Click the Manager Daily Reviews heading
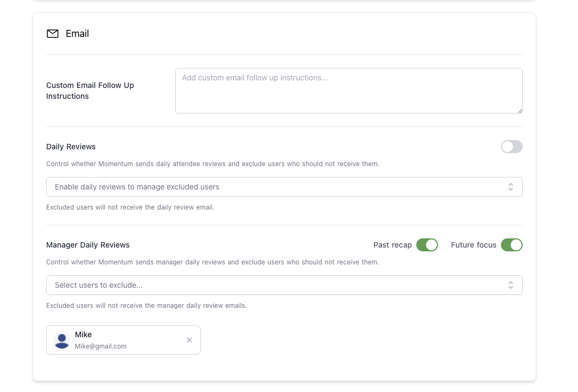The height and width of the screenshot is (392, 578). (87, 245)
